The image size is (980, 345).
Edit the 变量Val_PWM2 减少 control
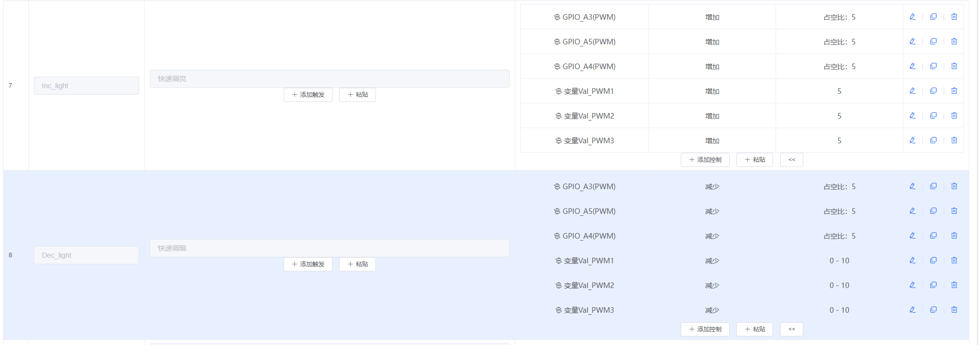(912, 285)
